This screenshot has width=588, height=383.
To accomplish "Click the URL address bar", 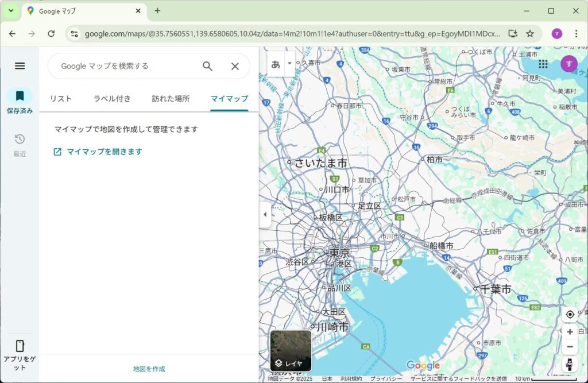I will click(292, 34).
